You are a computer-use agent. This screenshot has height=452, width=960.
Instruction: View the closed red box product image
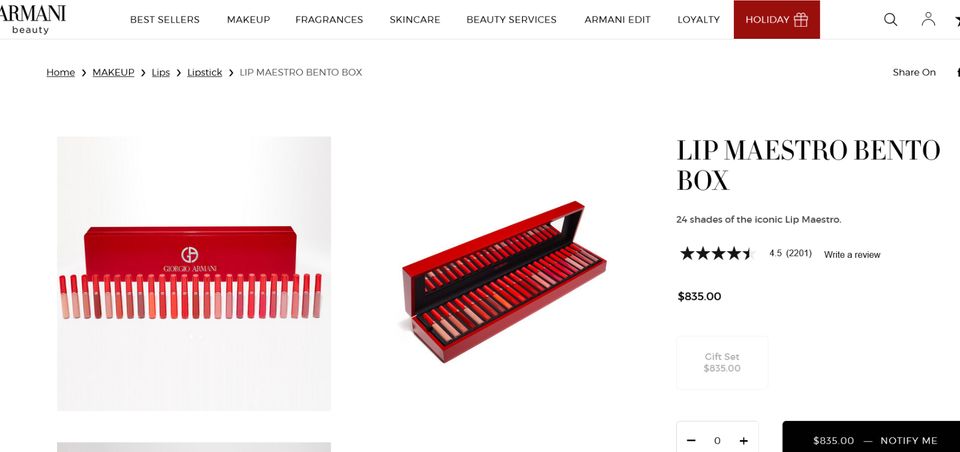pos(194,273)
